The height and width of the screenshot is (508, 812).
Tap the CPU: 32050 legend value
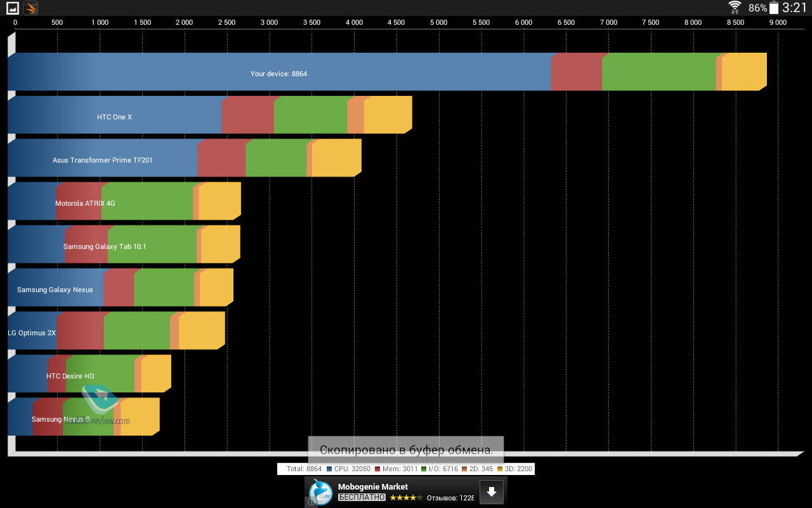click(352, 469)
